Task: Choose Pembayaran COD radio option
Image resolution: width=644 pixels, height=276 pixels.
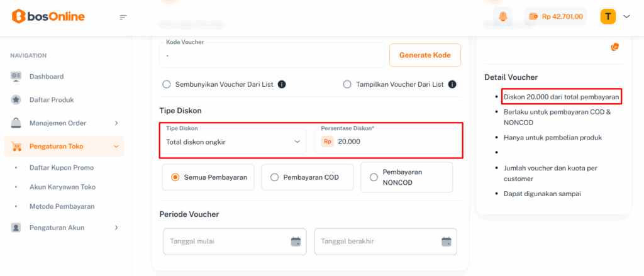Action: click(x=274, y=177)
